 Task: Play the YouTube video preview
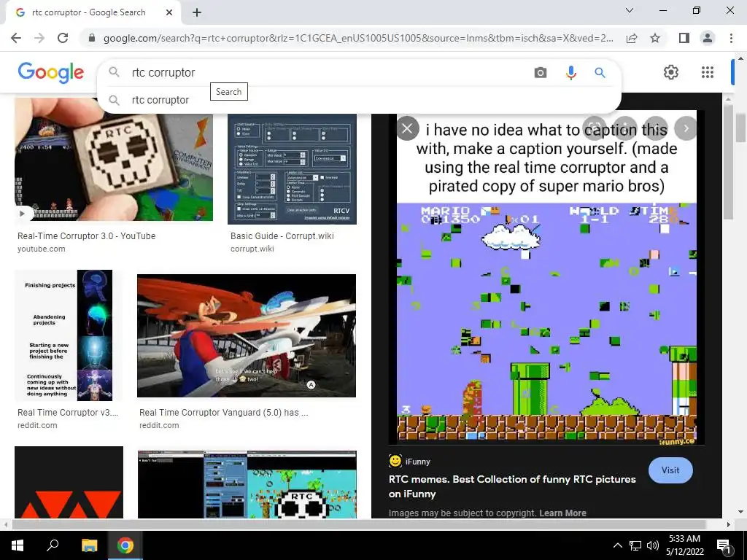coord(23,214)
